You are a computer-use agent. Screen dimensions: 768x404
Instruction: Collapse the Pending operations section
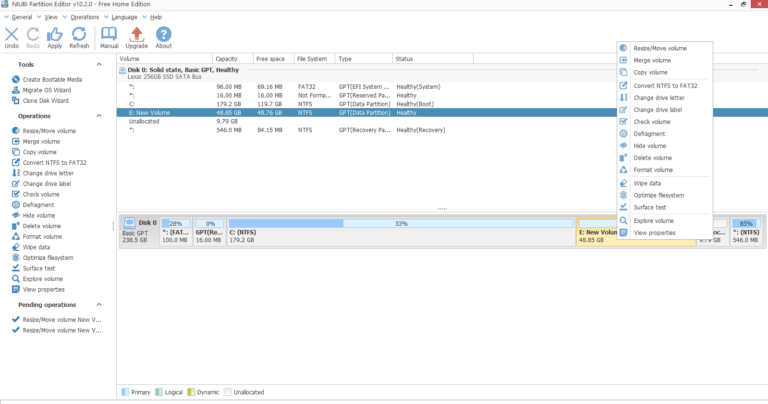tap(99, 305)
